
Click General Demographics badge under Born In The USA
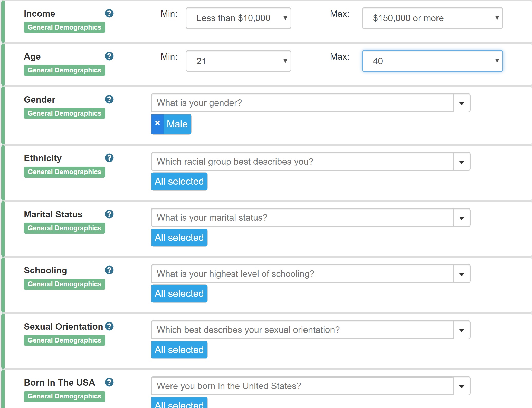[x=64, y=396]
